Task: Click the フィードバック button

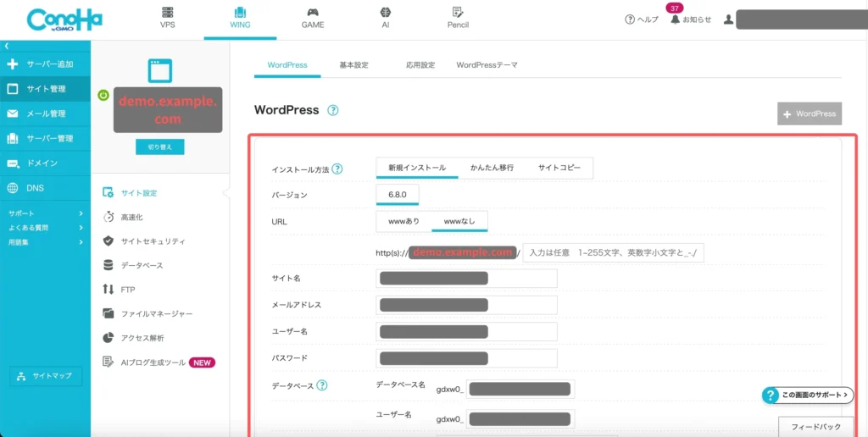Action: point(816,427)
